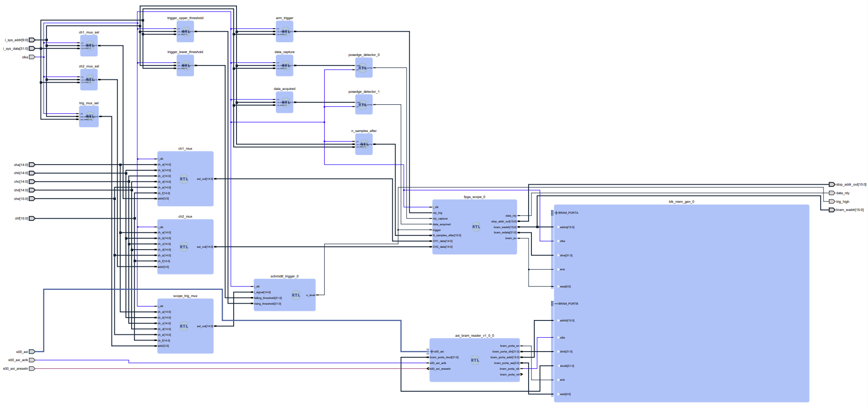Click the clka input port symbol

(32, 57)
